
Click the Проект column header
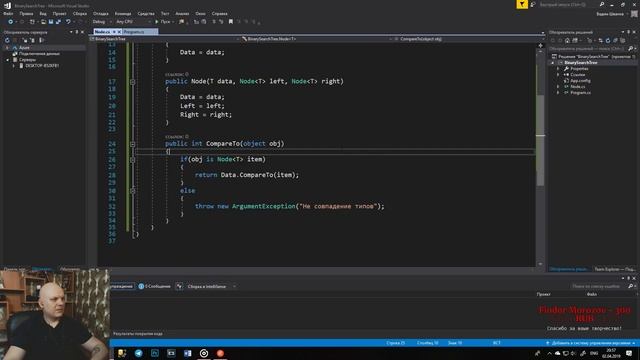coord(543,294)
